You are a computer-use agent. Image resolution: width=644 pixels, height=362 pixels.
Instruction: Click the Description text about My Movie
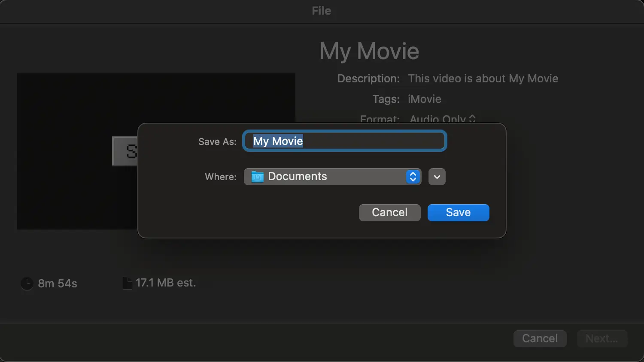click(x=483, y=78)
